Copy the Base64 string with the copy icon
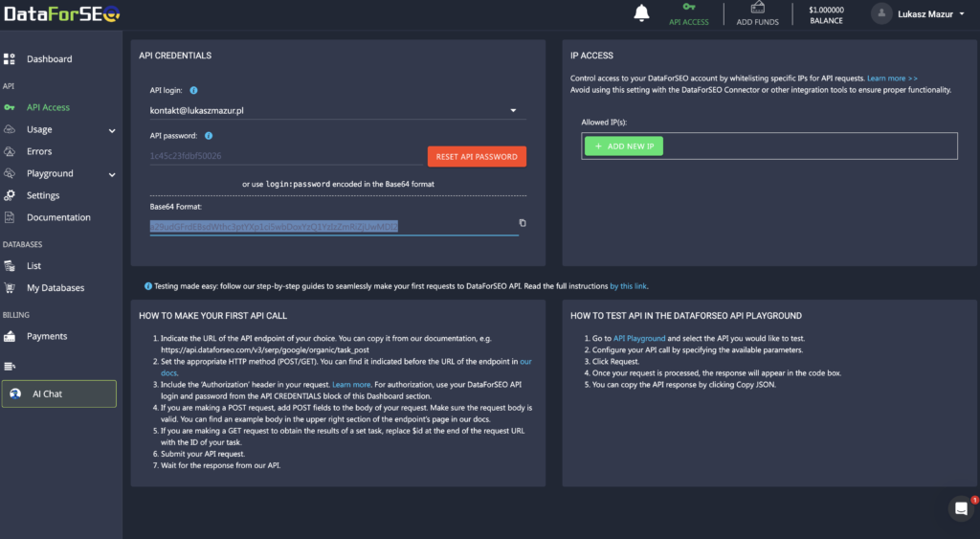This screenshot has width=980, height=539. tap(523, 223)
